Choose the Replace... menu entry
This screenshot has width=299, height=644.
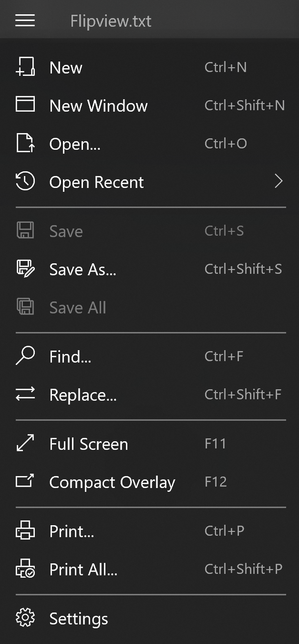click(149, 394)
